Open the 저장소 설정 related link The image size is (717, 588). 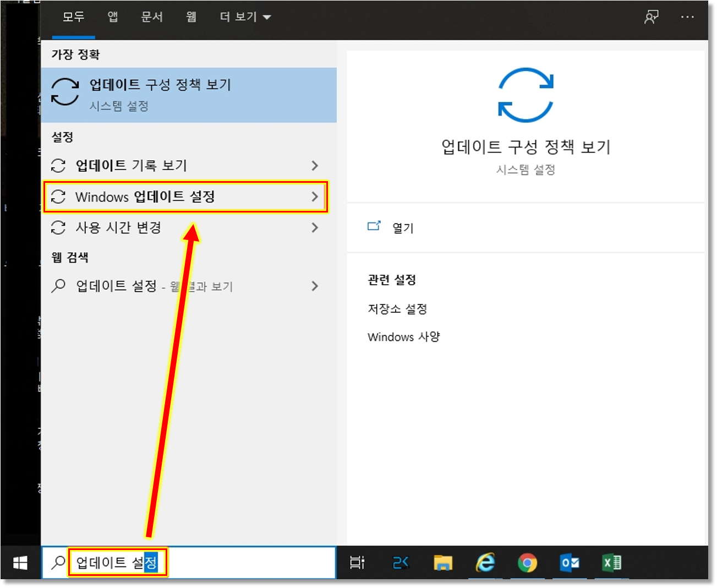pyautogui.click(x=397, y=309)
